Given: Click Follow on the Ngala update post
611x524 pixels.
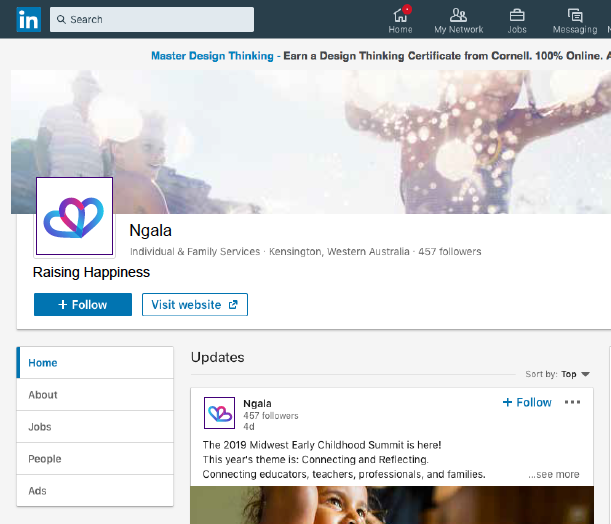Looking at the screenshot, I should pyautogui.click(x=527, y=402).
